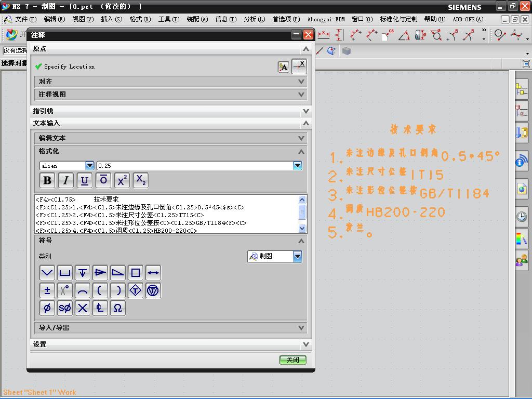Screen dimensions: 532x399
Task: Collapse the 符号 section
Action: click(x=170, y=241)
